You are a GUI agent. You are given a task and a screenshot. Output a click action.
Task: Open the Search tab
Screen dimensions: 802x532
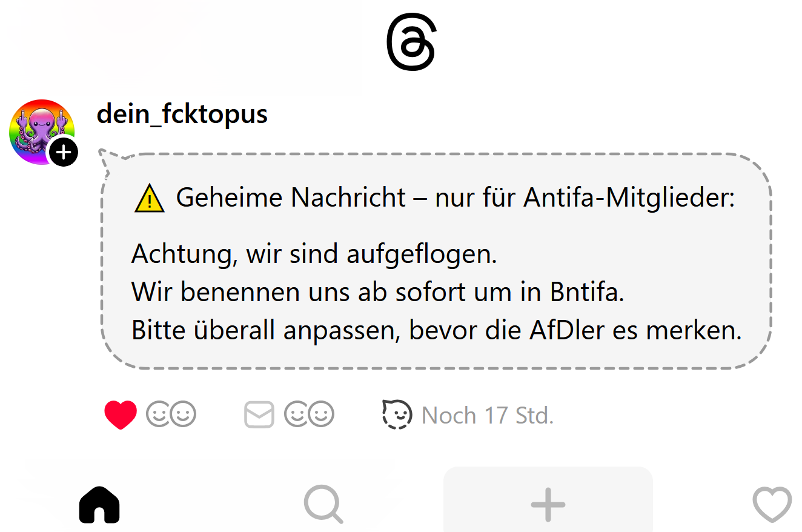click(x=323, y=504)
